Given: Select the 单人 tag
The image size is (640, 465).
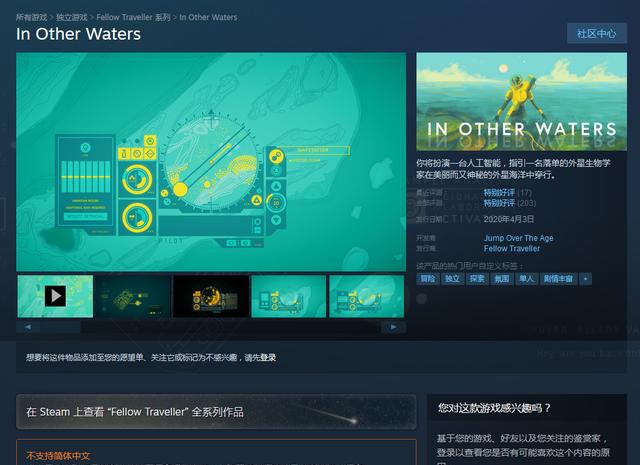Looking at the screenshot, I should 527,279.
